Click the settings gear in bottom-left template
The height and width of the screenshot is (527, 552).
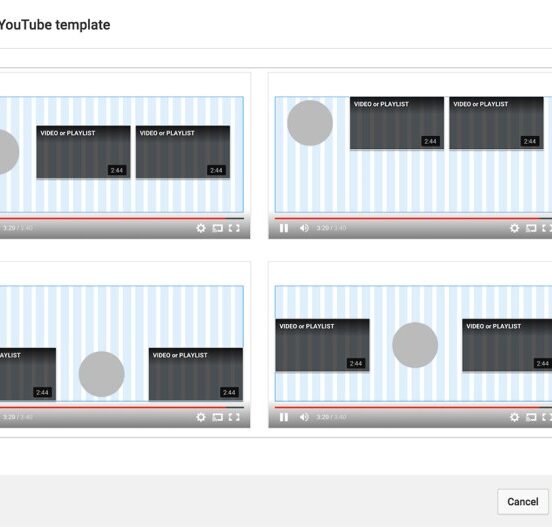(201, 417)
